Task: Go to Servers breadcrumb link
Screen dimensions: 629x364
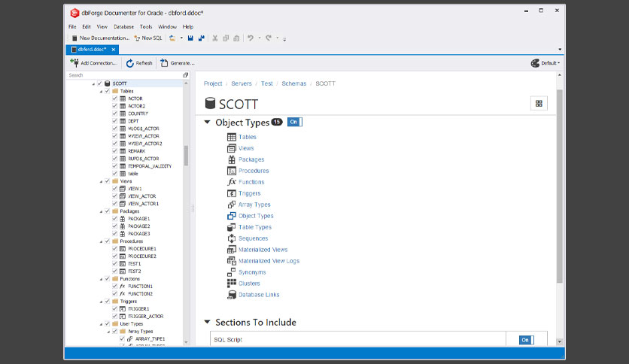Action: [x=242, y=83]
